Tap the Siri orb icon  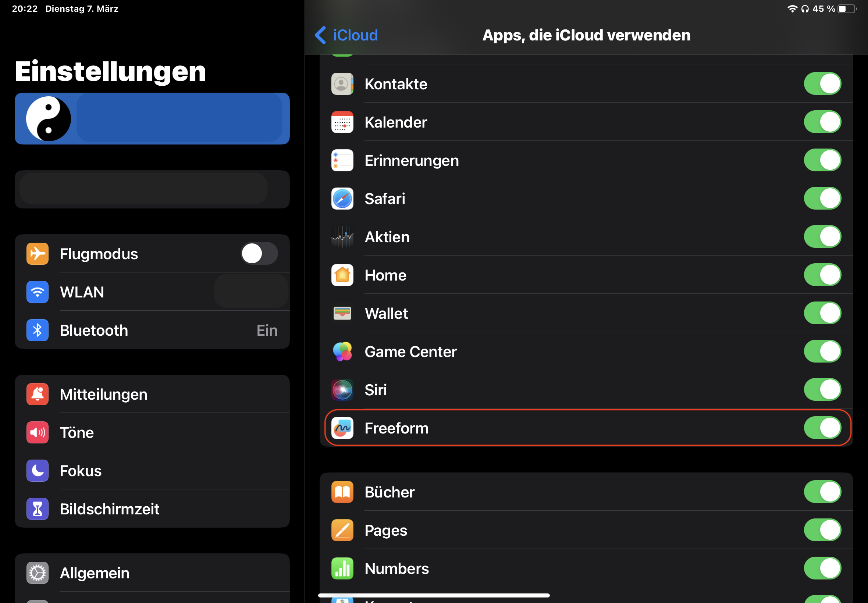pos(342,389)
